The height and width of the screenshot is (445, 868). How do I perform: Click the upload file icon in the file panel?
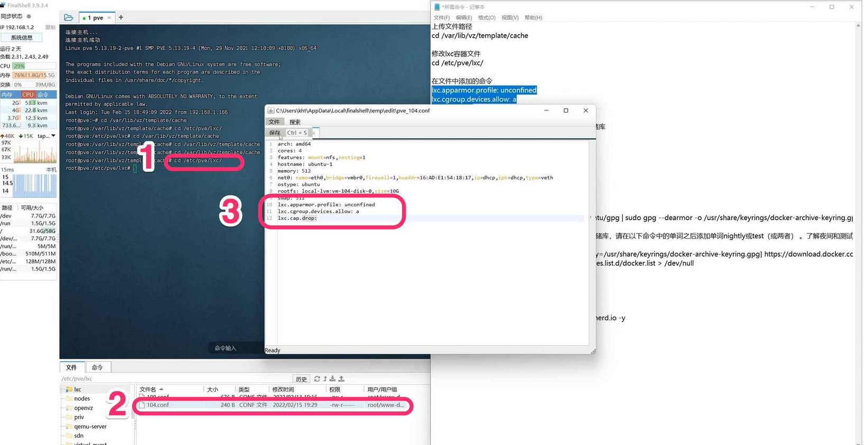341,379
